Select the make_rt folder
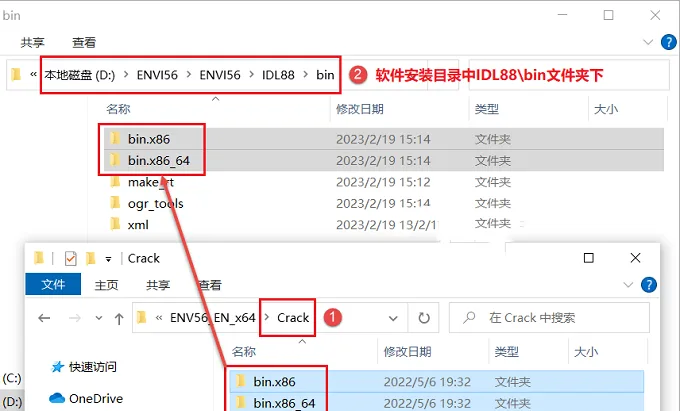The width and height of the screenshot is (680, 411). coord(150,183)
